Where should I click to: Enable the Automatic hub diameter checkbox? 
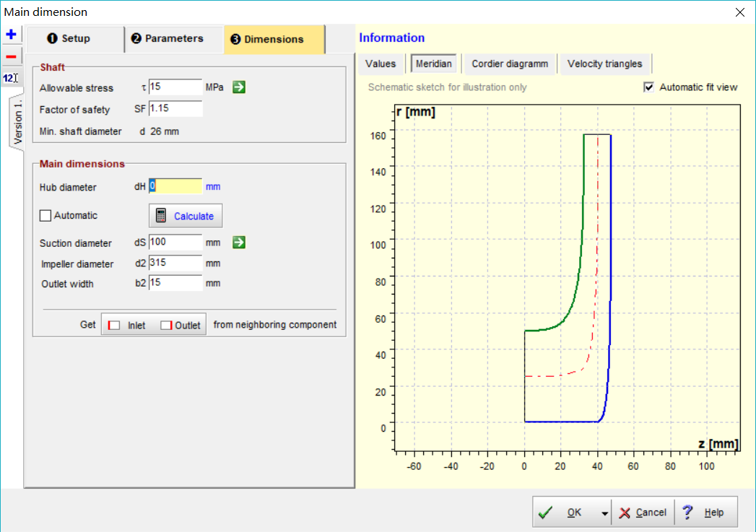45,216
